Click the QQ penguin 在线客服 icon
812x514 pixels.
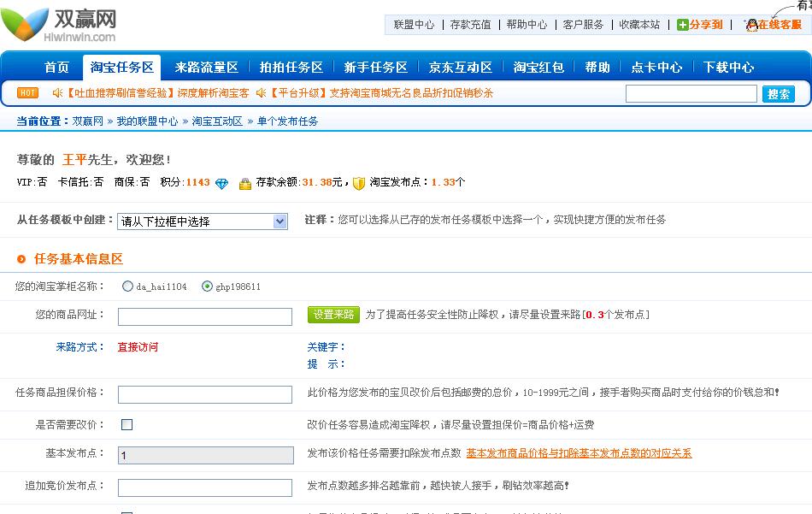click(x=751, y=25)
